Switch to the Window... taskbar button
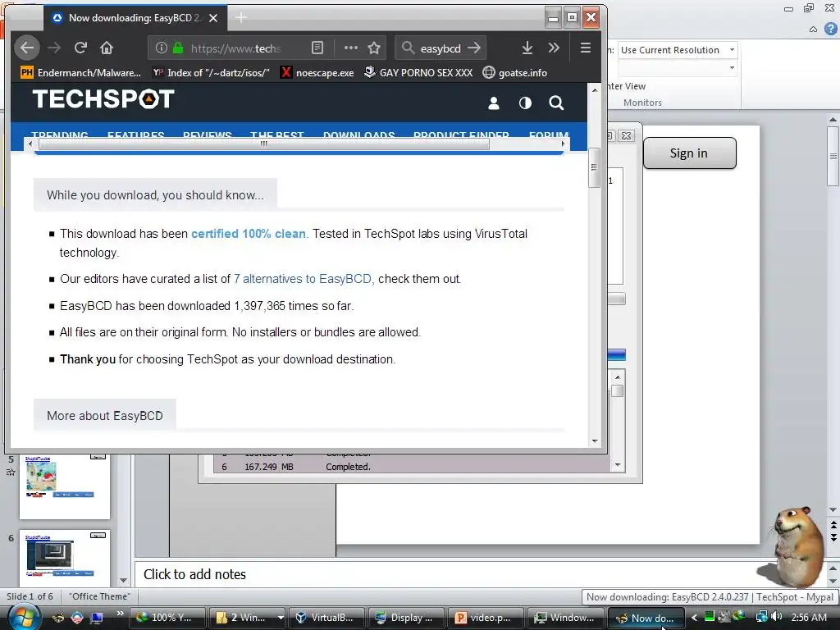 pos(565,618)
